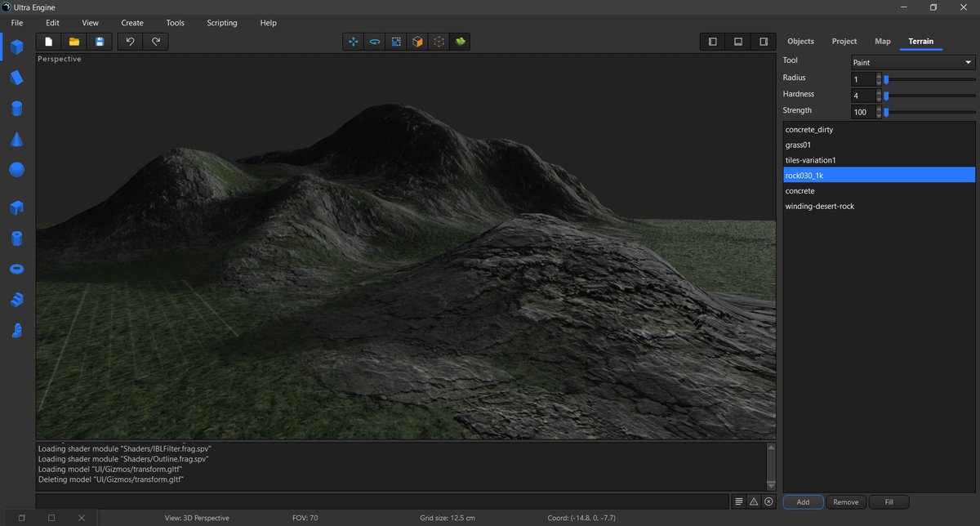This screenshot has width=980, height=526.
Task: Toggle warning messages filter in the console
Action: point(754,501)
